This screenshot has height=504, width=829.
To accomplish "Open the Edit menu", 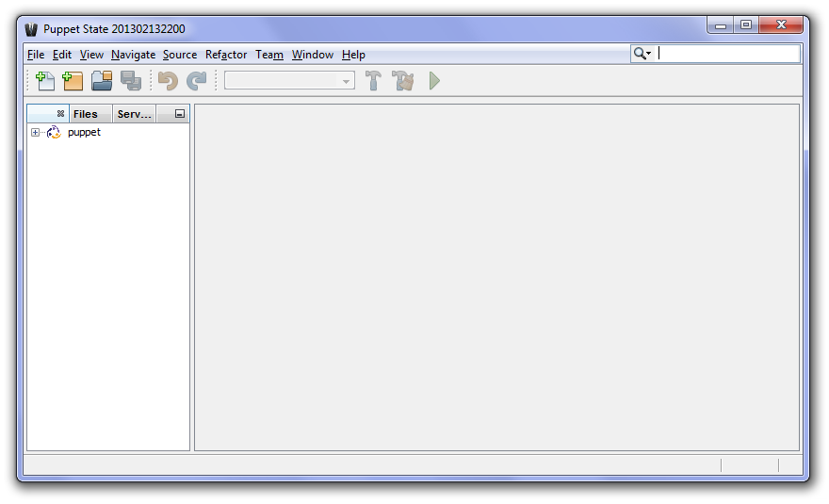I will tap(62, 55).
